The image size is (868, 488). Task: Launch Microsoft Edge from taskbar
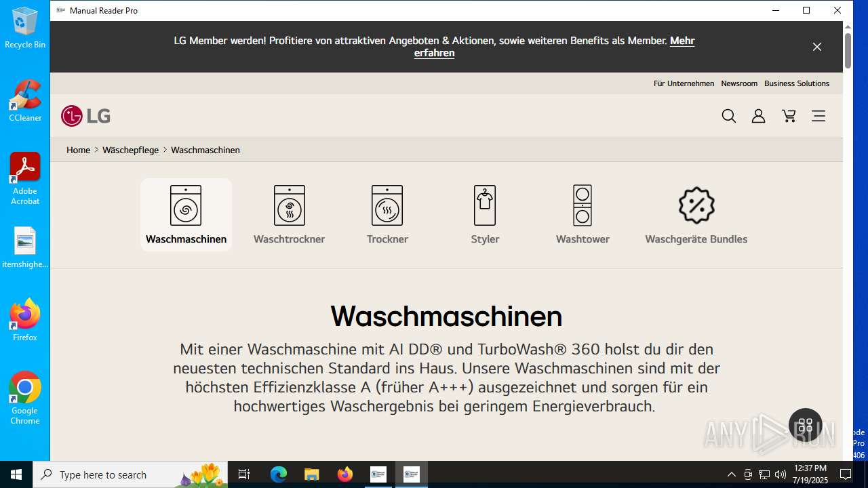(279, 474)
